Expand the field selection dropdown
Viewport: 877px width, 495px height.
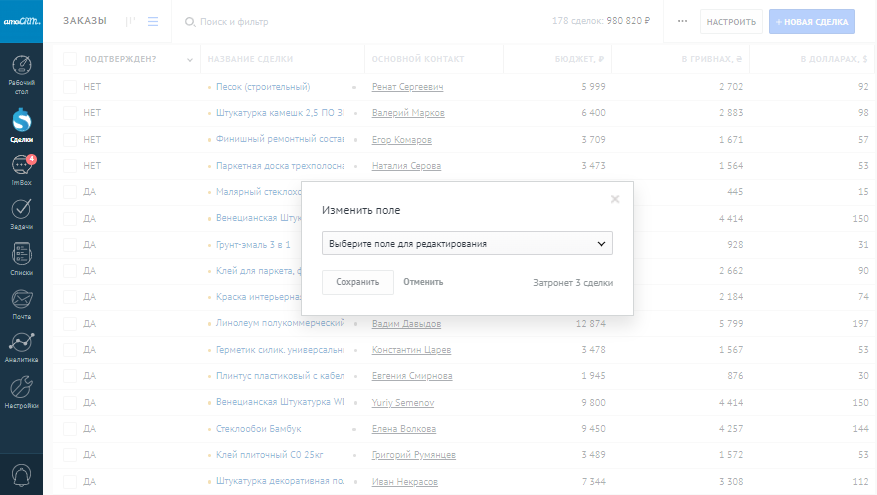click(x=467, y=243)
